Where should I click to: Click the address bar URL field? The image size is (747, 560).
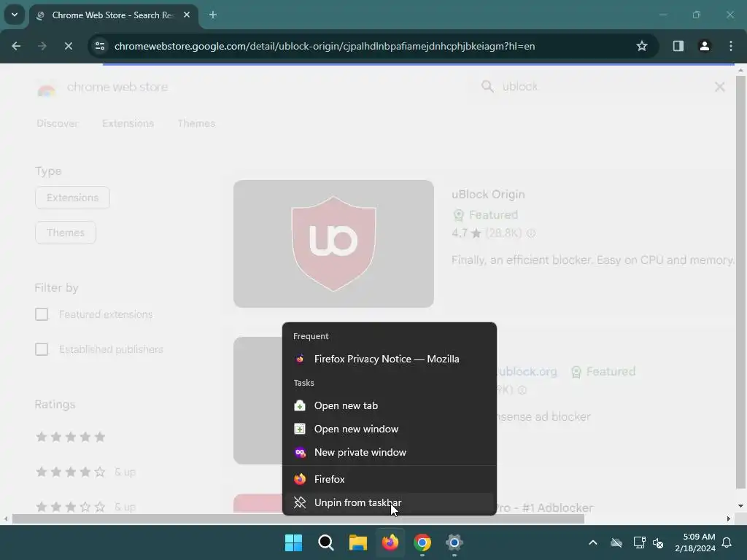tap(325, 46)
